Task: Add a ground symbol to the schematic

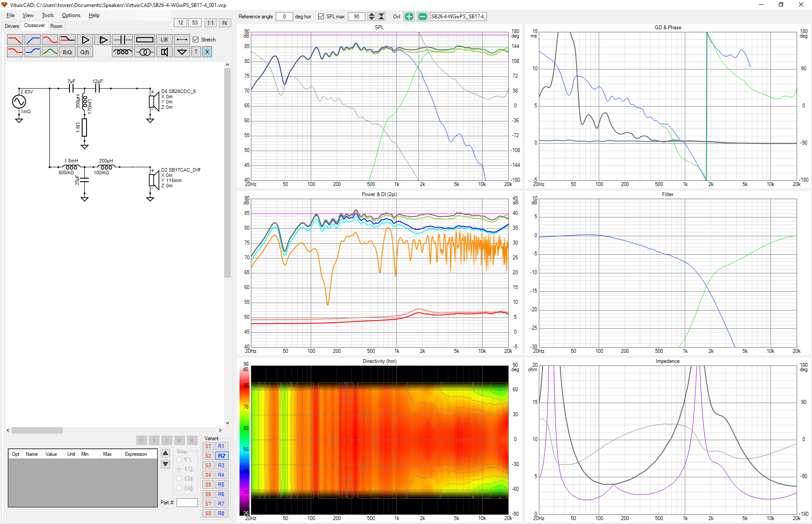Action: point(182,52)
